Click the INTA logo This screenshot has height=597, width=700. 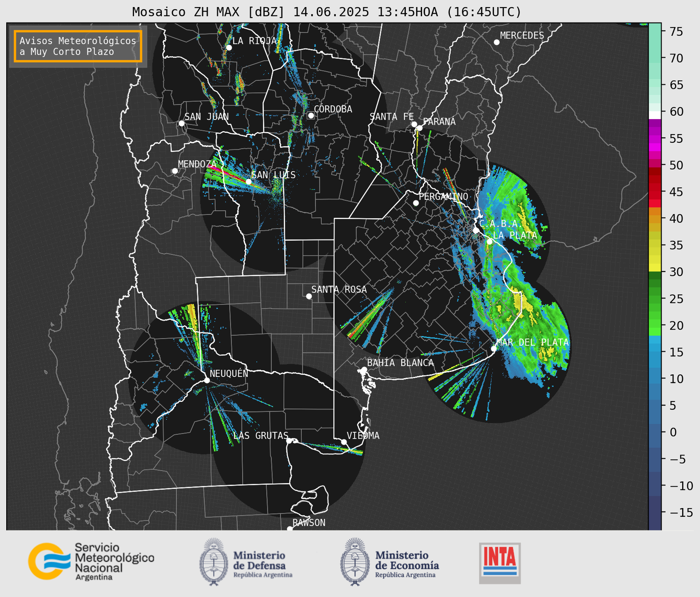500,563
